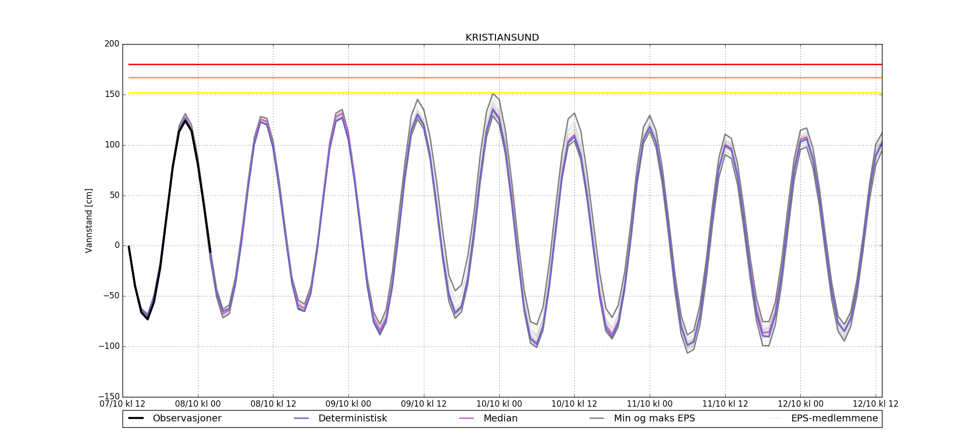This screenshot has width=980, height=441.
Task: Click the 07/10 kl 12 time tick label
Action: [x=122, y=404]
